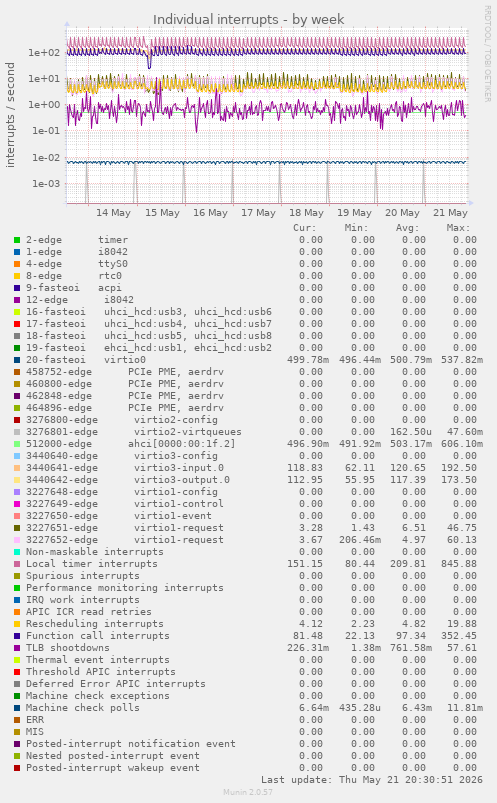The image size is (497, 803).
Task: Click the RRDTOOL / TOBI OETIKER watermark
Action: 487,54
